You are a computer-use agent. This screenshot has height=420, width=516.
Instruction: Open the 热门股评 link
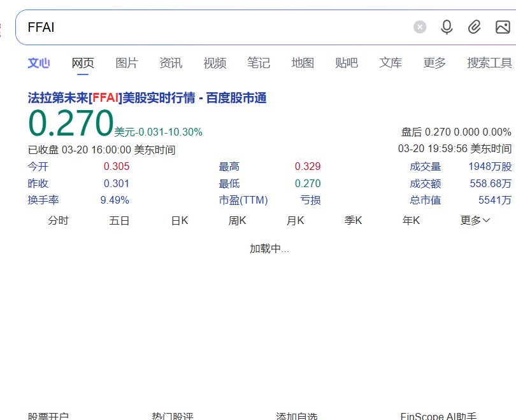point(173,416)
